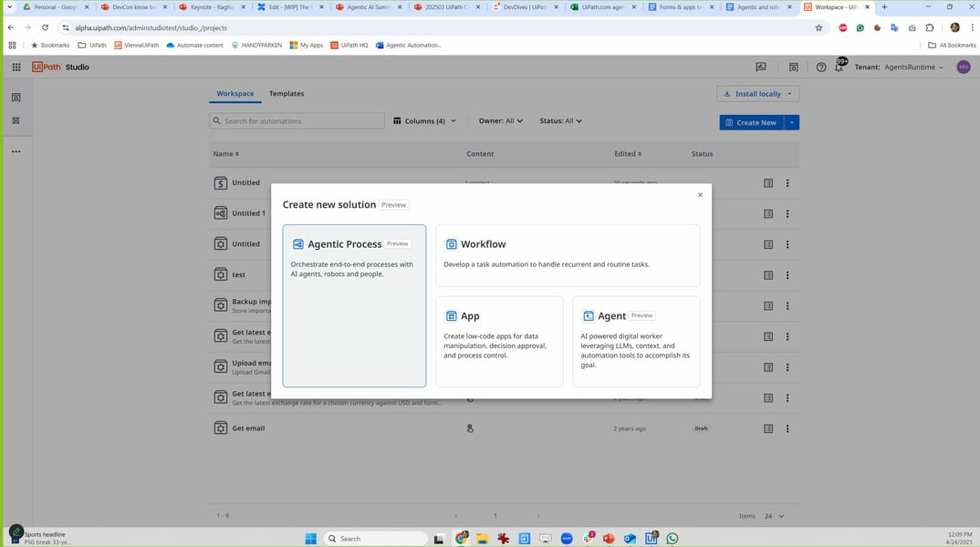Switch to the Agentic AI Summ browser tab
This screenshot has width=980, height=547.
(x=368, y=7)
